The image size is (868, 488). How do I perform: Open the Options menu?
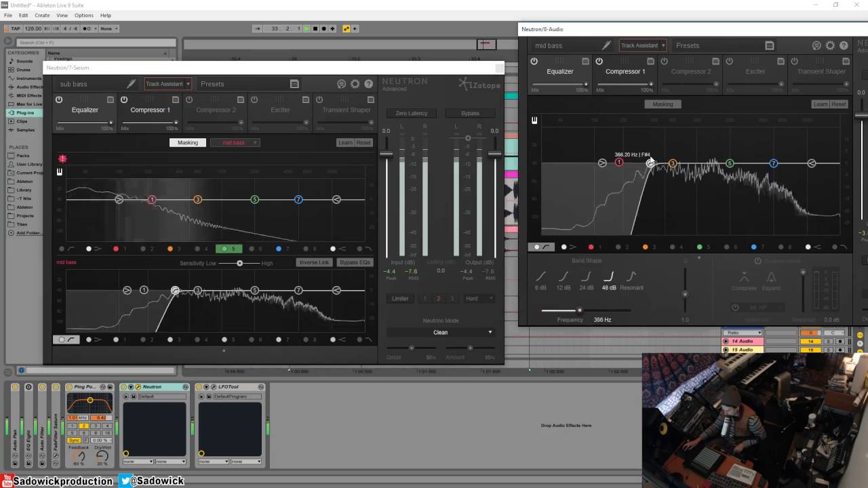pyautogui.click(x=84, y=15)
